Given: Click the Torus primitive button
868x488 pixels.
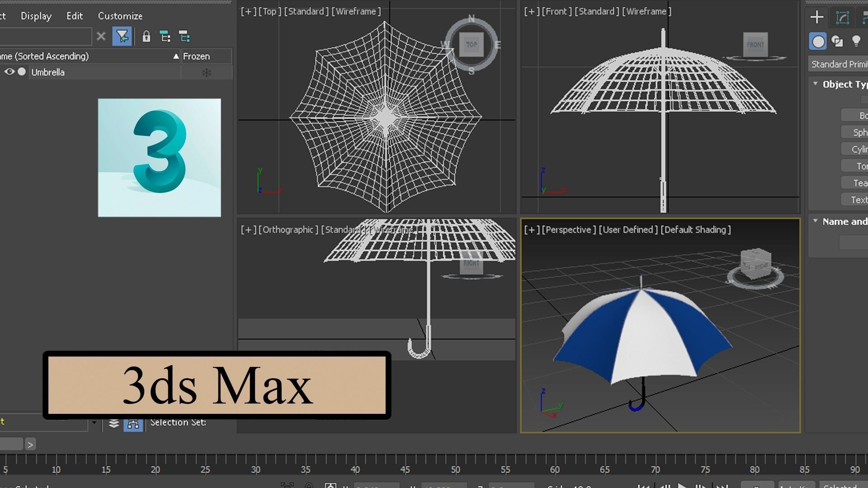Looking at the screenshot, I should click(x=854, y=166).
